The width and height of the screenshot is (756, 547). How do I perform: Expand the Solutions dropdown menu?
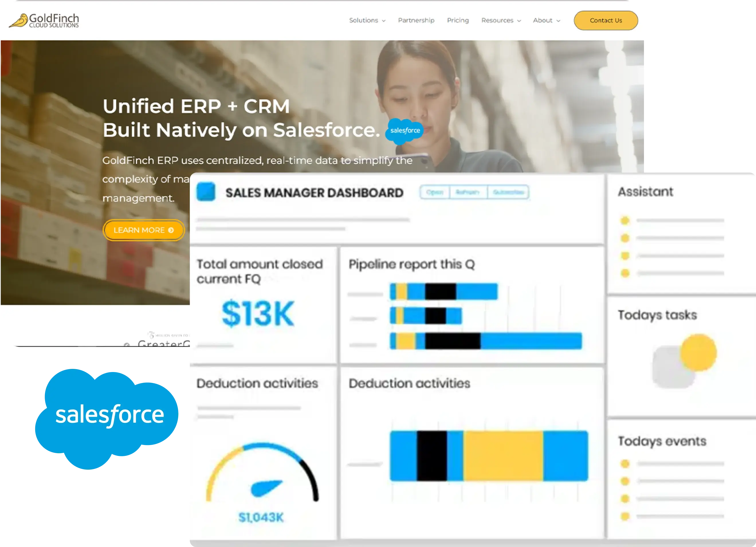367,20
